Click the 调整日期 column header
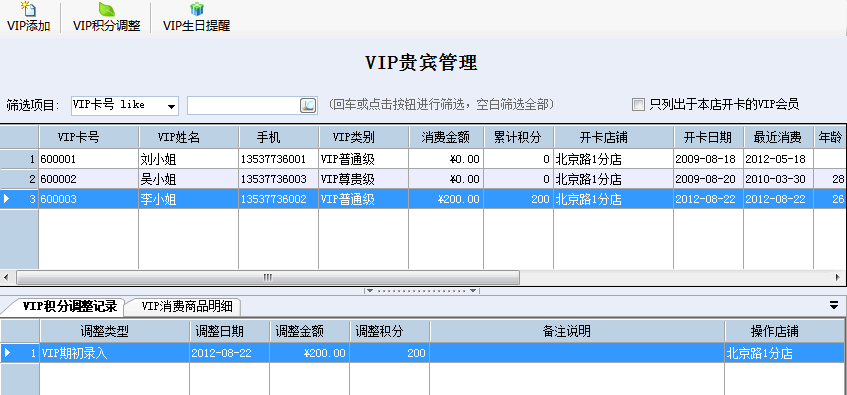The width and height of the screenshot is (847, 395). 229,331
